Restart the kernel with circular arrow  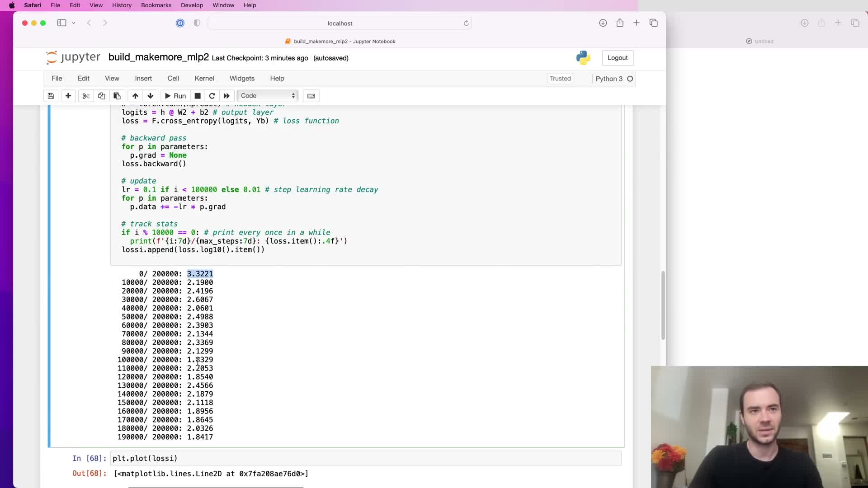tap(212, 96)
